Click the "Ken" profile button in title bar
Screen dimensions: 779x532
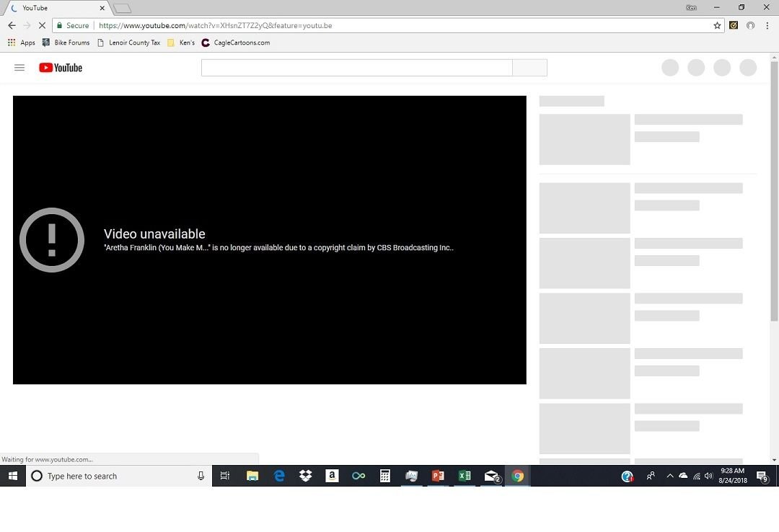pos(691,7)
